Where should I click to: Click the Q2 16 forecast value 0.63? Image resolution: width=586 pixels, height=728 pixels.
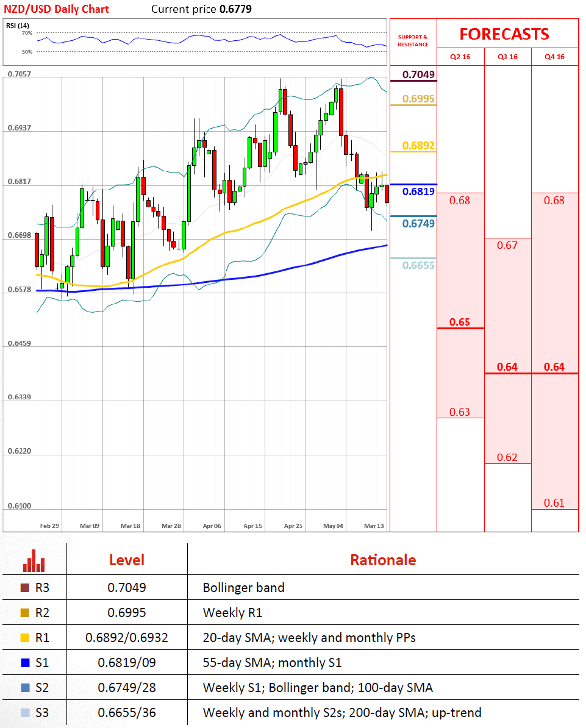[460, 412]
